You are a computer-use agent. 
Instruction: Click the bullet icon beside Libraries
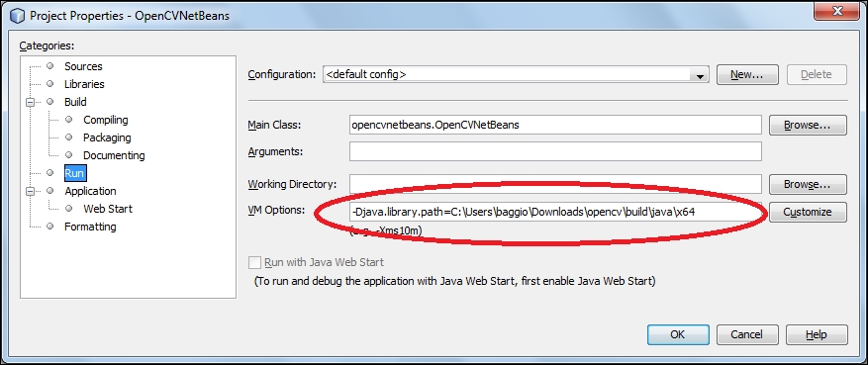point(50,83)
